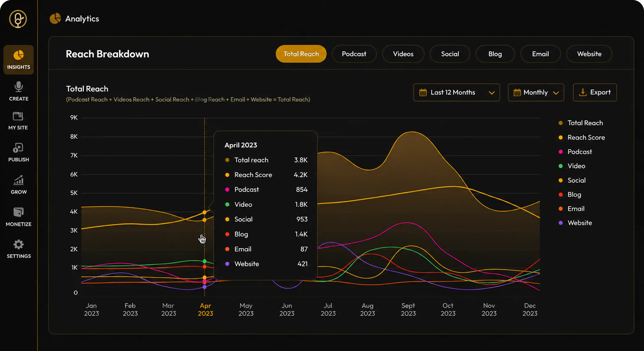Open the Insights section pie icon

pos(18,55)
